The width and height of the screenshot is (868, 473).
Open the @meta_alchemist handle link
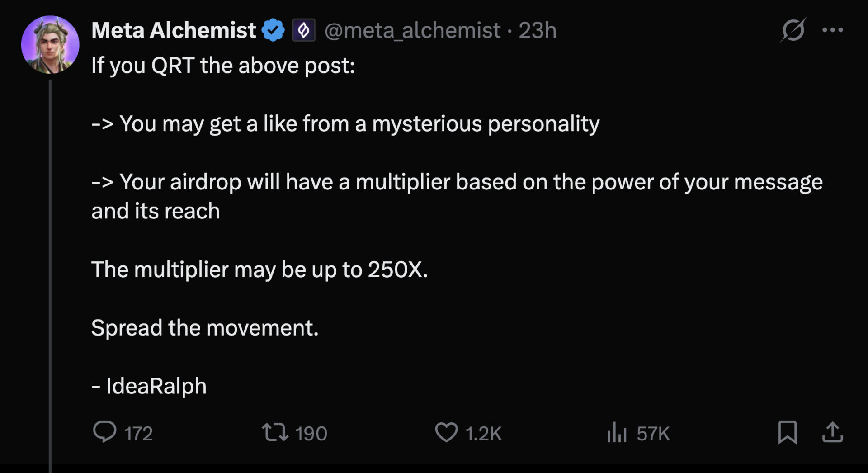[x=412, y=30]
